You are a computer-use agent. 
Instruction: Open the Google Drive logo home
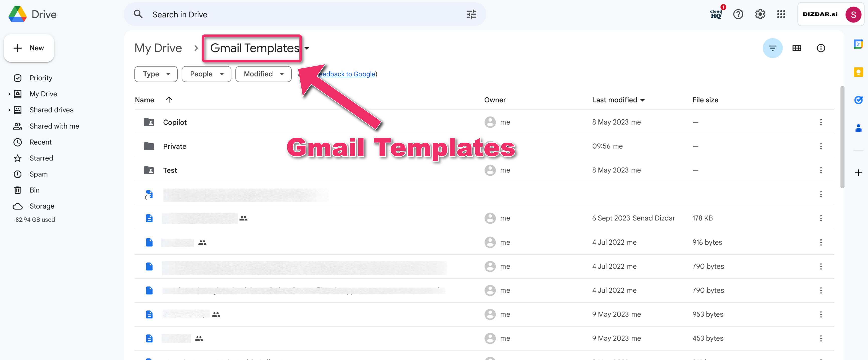point(32,14)
